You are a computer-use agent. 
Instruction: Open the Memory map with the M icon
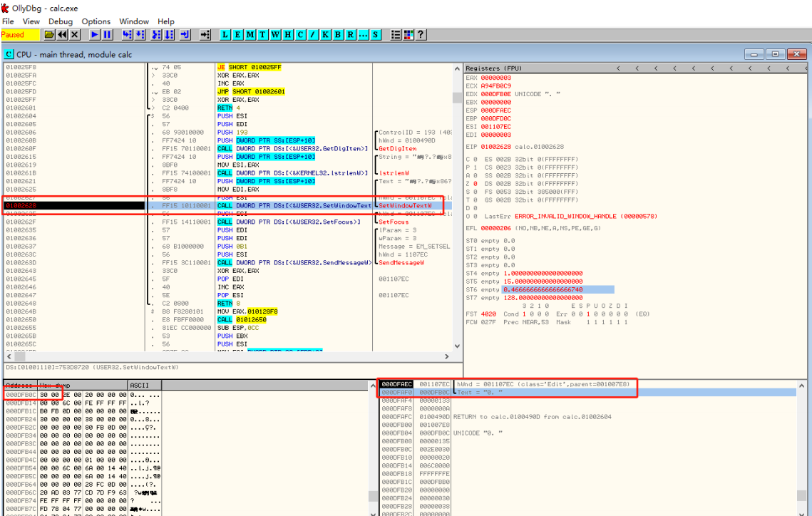coord(250,35)
